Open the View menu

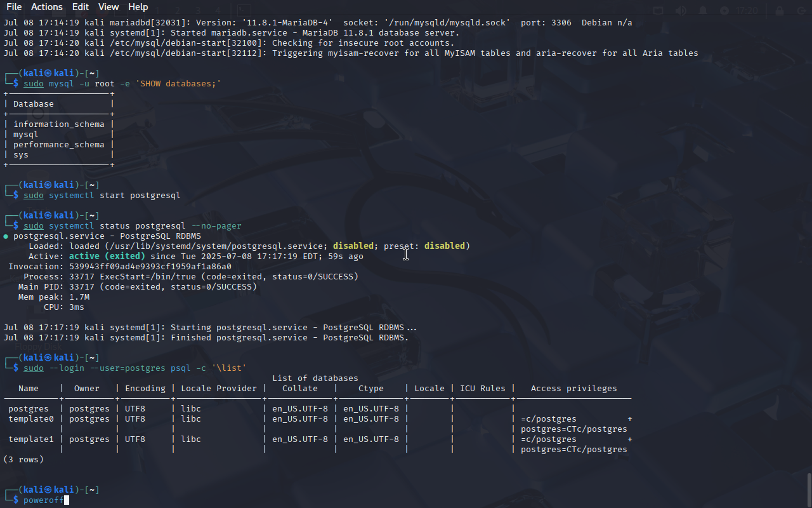pyautogui.click(x=108, y=7)
